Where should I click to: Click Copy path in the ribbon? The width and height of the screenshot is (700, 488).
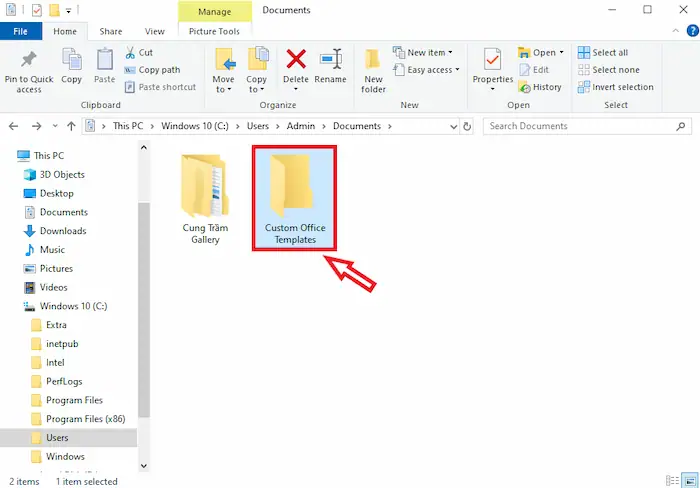point(152,70)
